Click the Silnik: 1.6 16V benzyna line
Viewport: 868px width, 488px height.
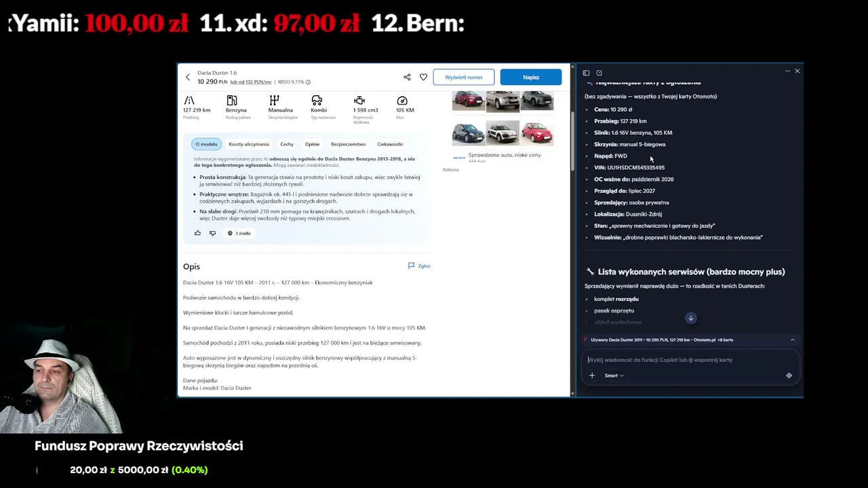click(633, 133)
